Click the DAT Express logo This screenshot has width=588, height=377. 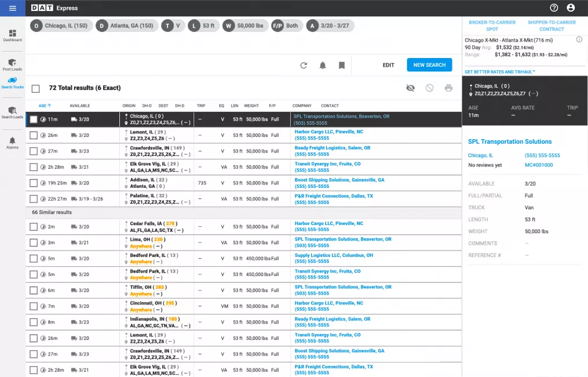coord(54,8)
